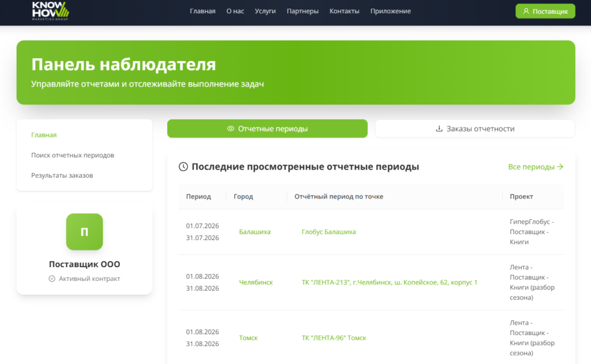The image size is (591, 364).
Task: Open the ТК "ЛЕНТА-213" Челябинск point link
Action: tap(390, 282)
